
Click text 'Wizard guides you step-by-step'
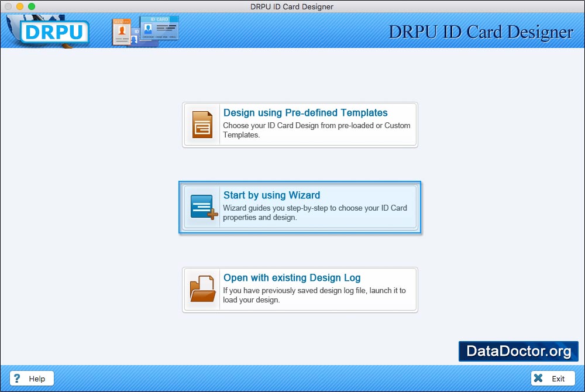276,208
